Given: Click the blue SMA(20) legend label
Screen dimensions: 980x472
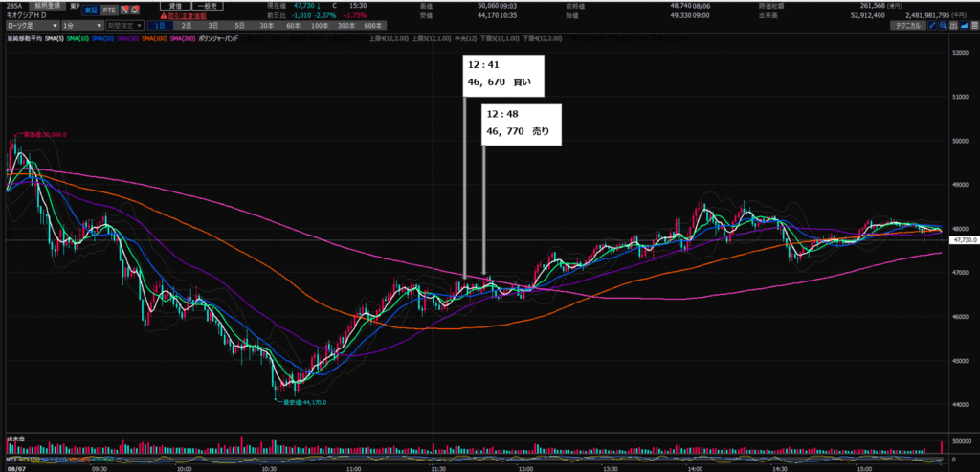Looking at the screenshot, I should (x=102, y=38).
